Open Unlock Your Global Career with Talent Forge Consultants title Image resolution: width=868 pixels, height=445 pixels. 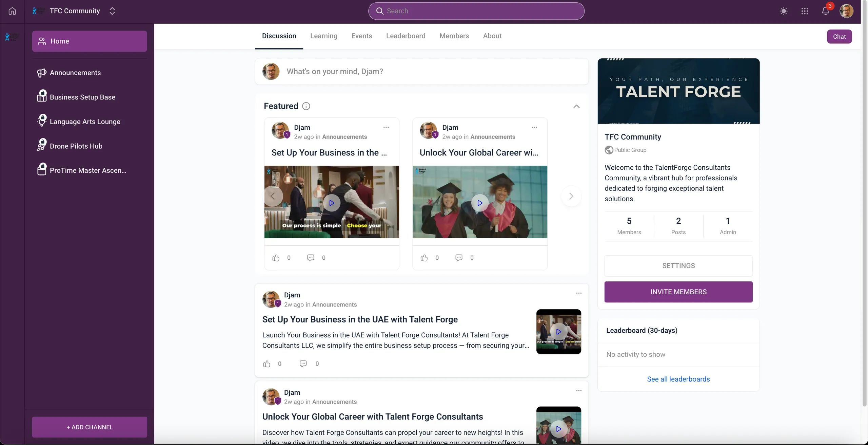pos(373,417)
